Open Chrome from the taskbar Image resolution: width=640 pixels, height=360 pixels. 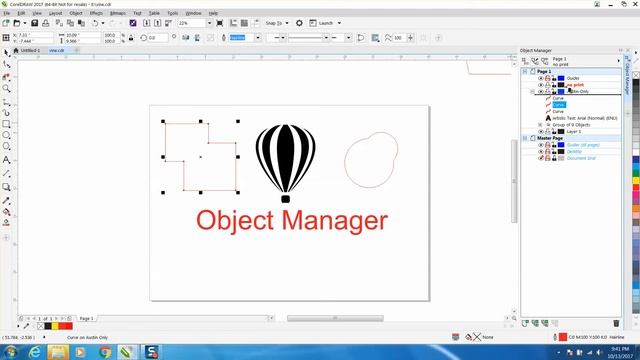(104, 352)
